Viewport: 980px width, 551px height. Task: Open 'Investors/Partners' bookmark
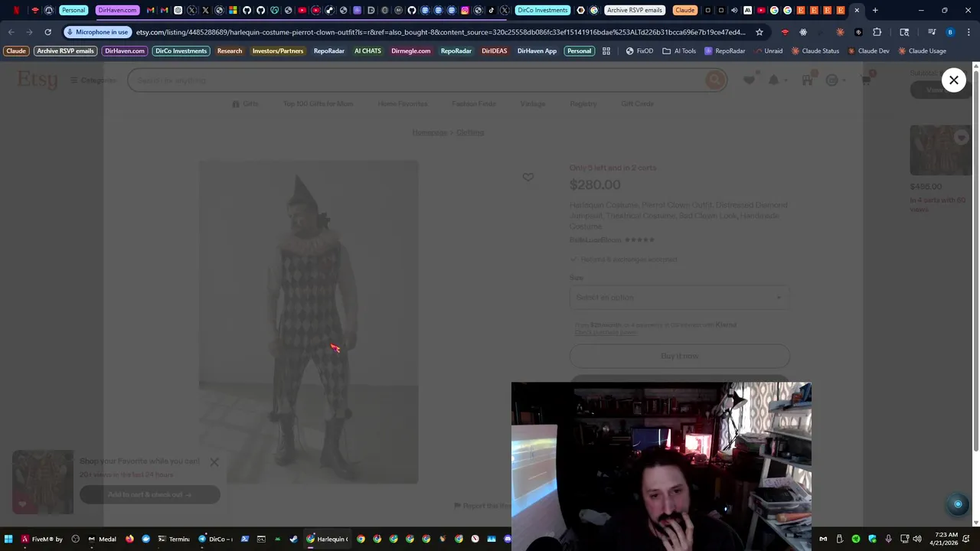(x=278, y=51)
